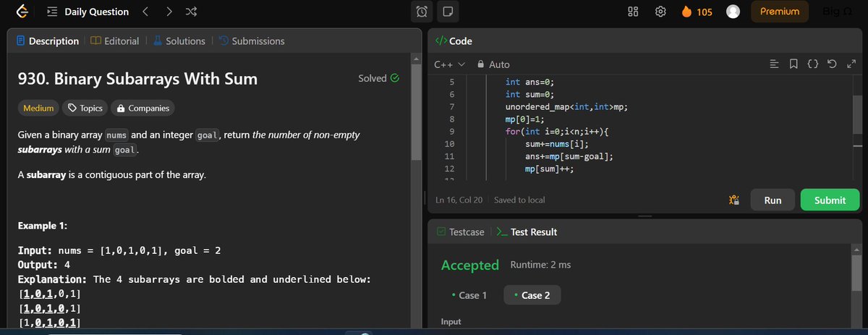Open the alarm clock timer

(x=422, y=12)
